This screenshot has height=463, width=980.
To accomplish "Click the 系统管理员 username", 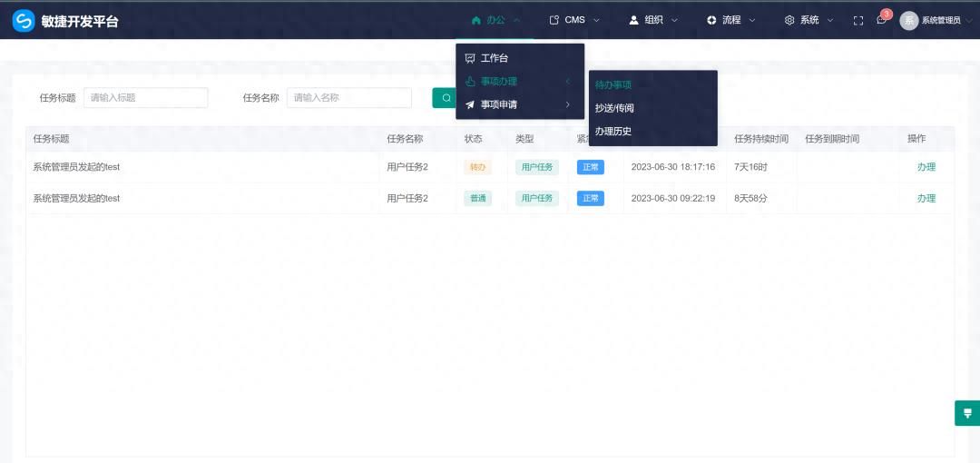I will click(x=941, y=21).
